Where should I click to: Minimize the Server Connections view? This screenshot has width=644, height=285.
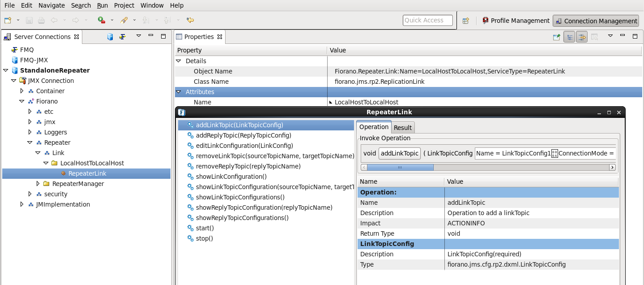[151, 36]
